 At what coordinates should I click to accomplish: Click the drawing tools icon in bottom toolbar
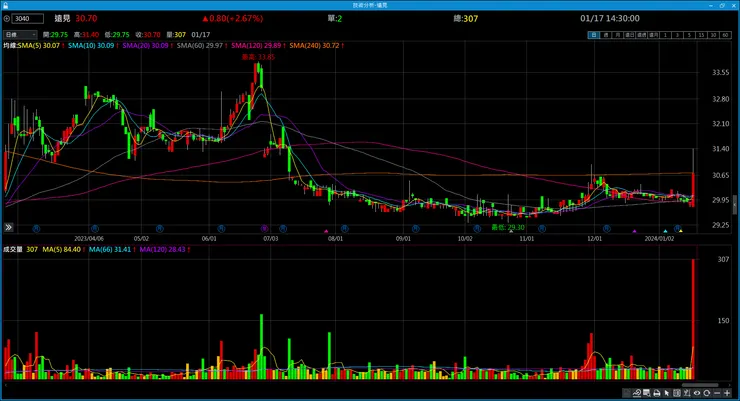point(637,393)
